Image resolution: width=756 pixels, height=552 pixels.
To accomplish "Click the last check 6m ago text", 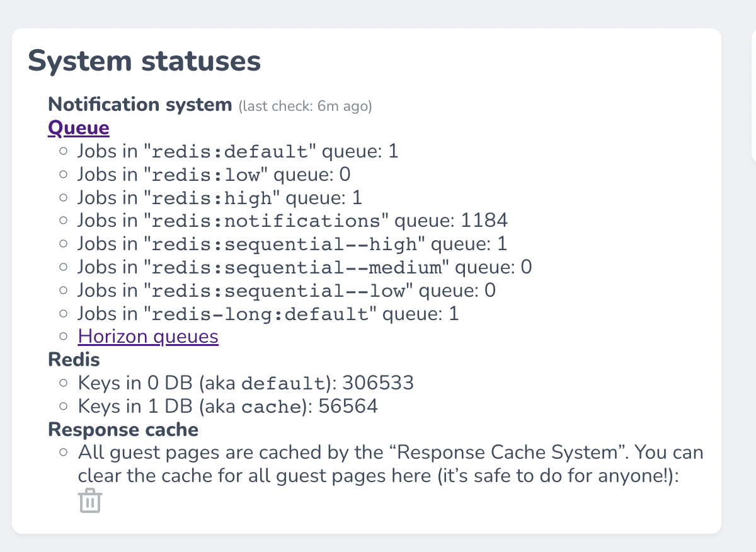I will pyautogui.click(x=305, y=106).
